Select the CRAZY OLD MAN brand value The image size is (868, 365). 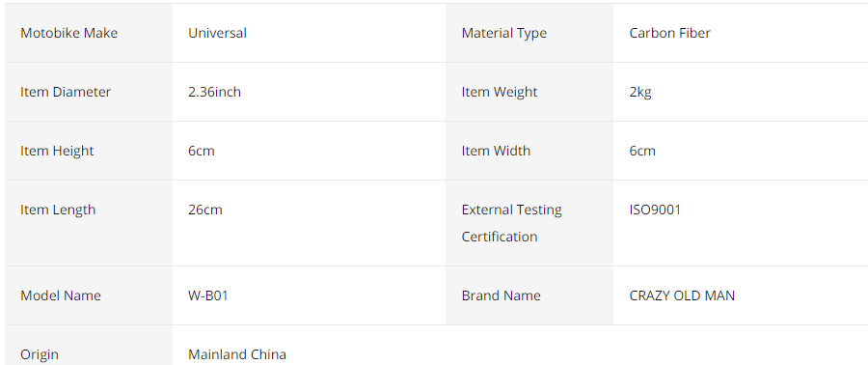coord(682,295)
